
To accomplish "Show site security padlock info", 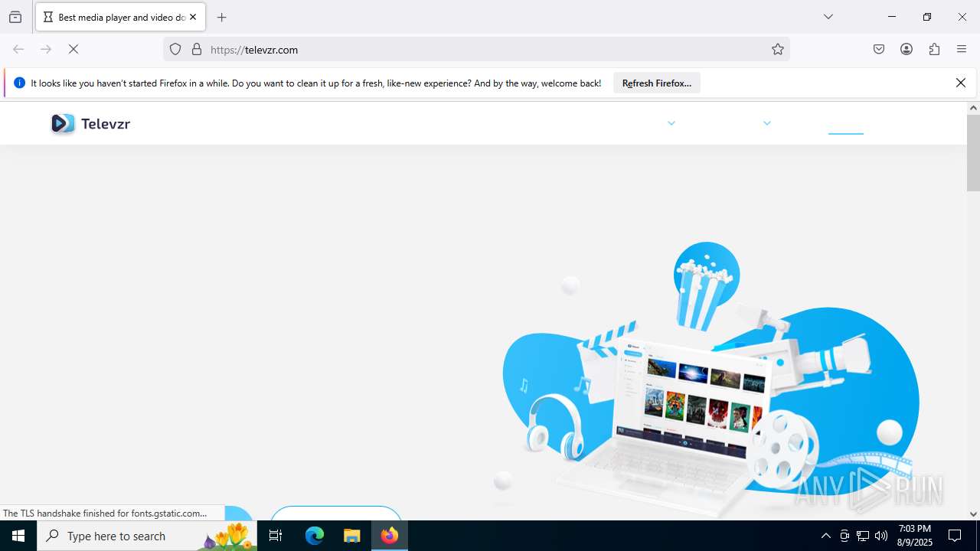I will tap(197, 49).
